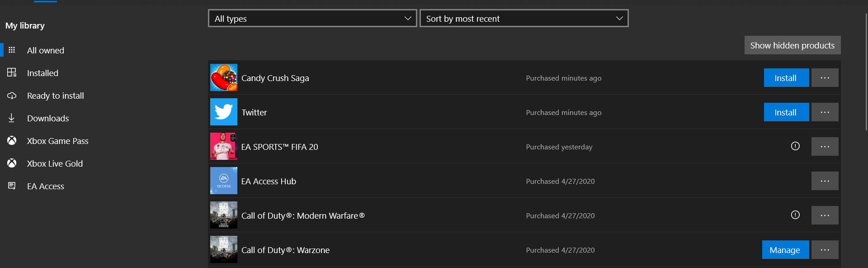The height and width of the screenshot is (268, 868).
Task: Open the Warzone cover thumbnail
Action: pos(224,249)
